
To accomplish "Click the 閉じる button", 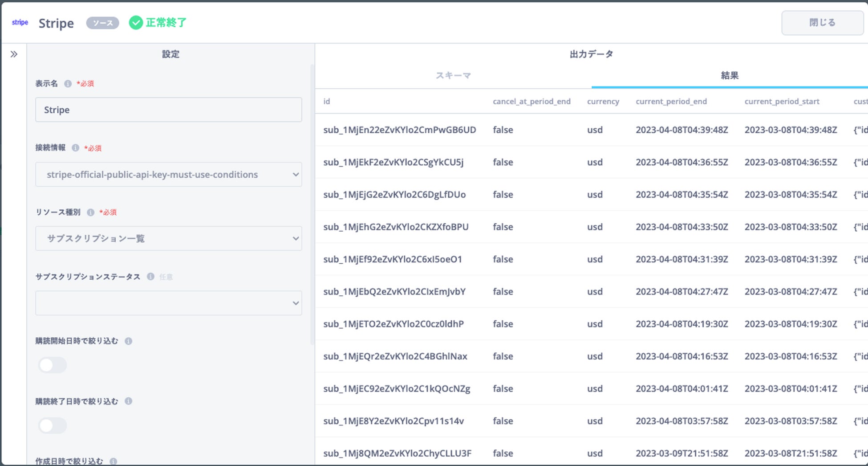I will (x=822, y=23).
